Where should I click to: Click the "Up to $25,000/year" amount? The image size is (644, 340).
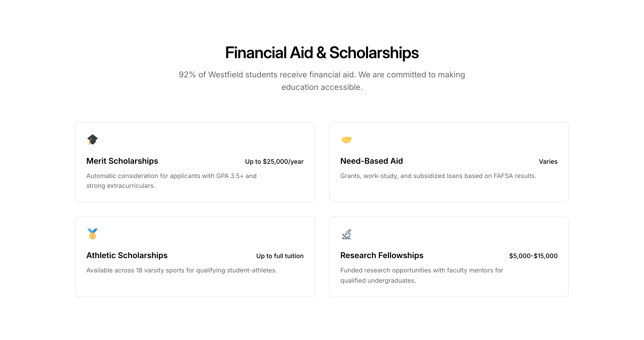(274, 162)
